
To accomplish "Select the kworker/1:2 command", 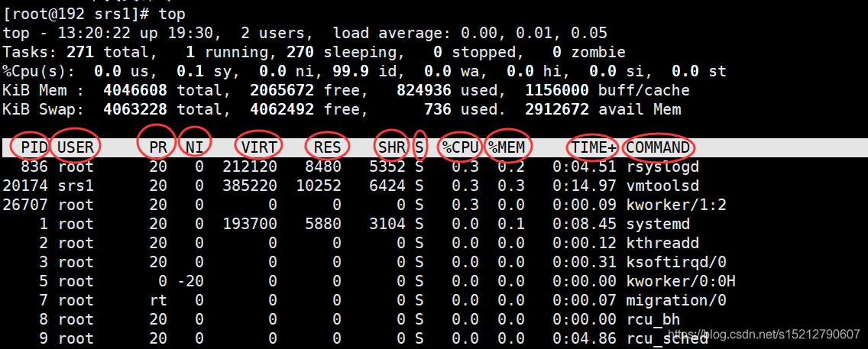I will pos(676,205).
